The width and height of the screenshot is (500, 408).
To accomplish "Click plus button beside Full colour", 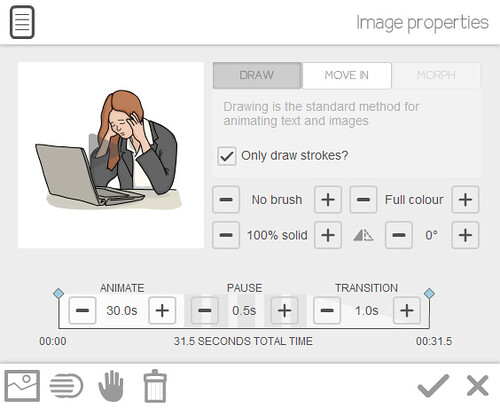I will click(465, 200).
